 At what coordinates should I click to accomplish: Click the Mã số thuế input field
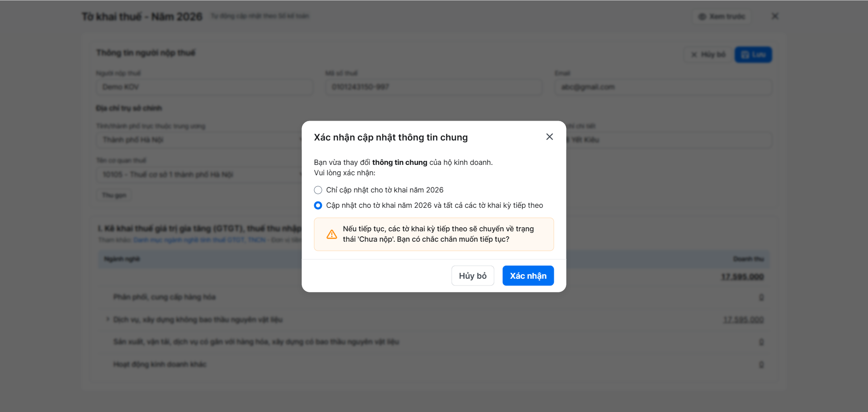tap(434, 87)
